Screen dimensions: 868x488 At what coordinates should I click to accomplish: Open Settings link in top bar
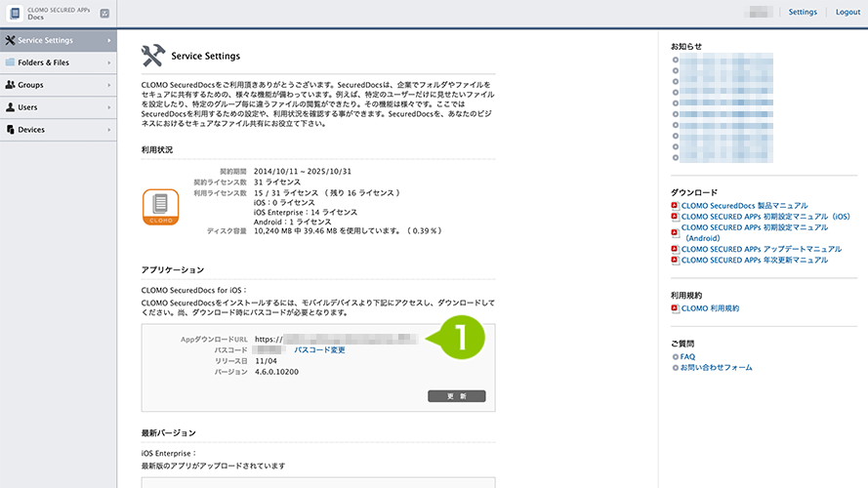[803, 12]
